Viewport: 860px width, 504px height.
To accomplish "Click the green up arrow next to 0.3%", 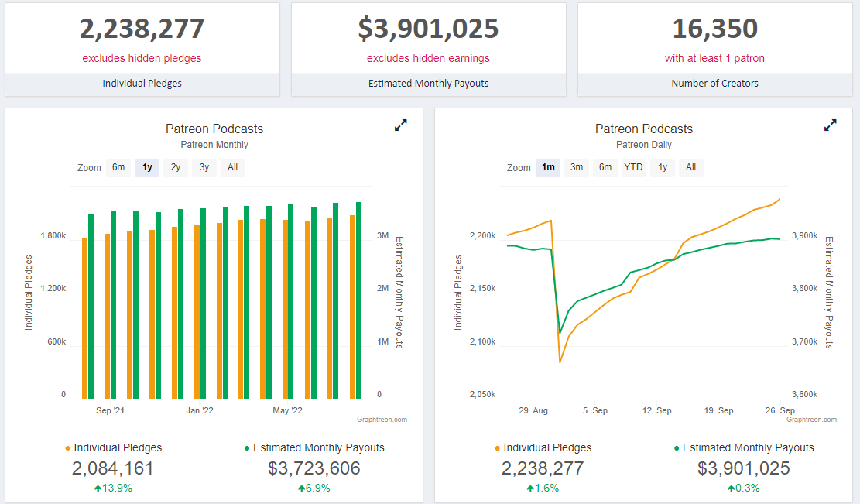I will coord(731,488).
